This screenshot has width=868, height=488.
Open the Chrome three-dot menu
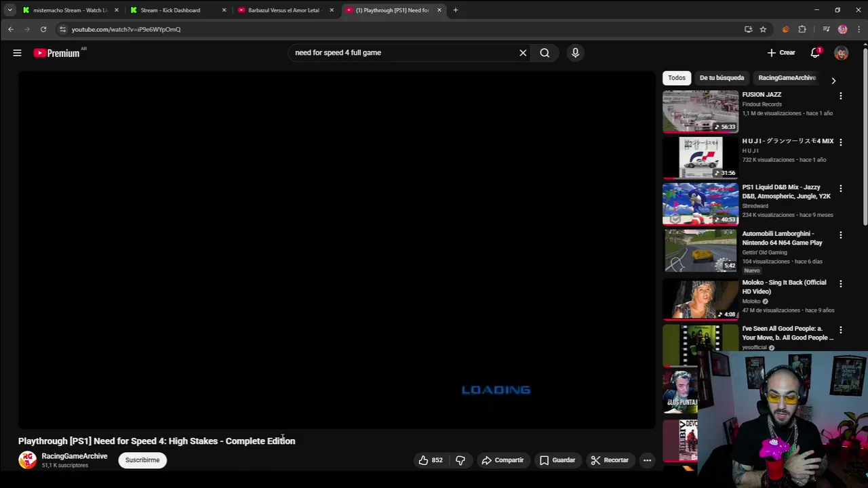click(859, 29)
